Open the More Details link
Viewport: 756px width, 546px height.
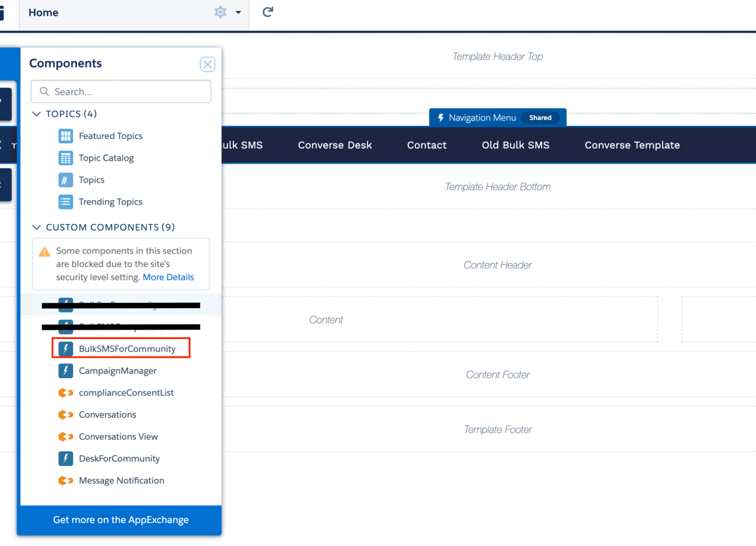click(x=168, y=277)
